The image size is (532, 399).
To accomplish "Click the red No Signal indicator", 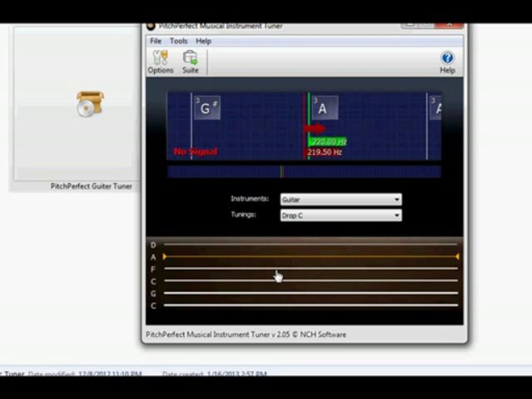I will tap(195, 151).
